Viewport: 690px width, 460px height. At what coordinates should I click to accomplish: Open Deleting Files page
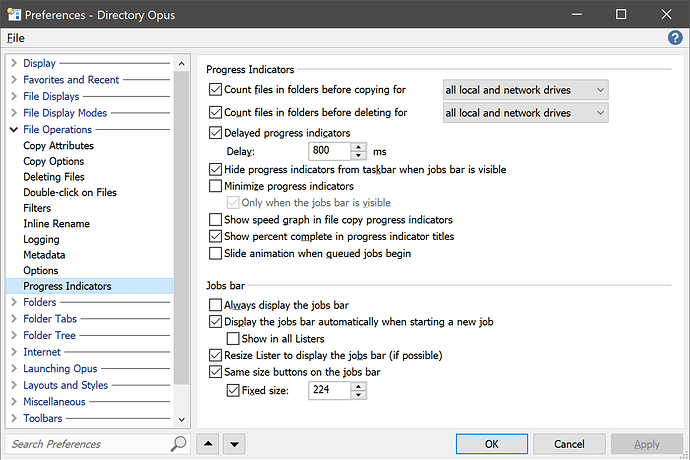[x=54, y=177]
